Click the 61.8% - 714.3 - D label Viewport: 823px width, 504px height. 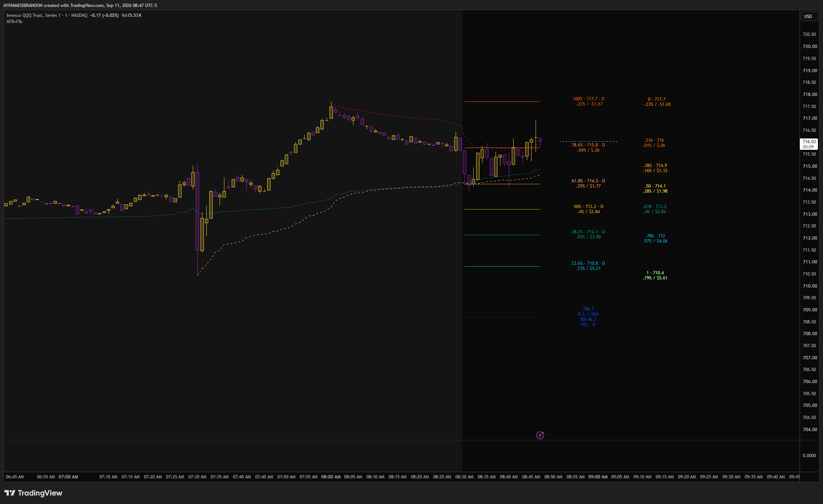pyautogui.click(x=588, y=184)
